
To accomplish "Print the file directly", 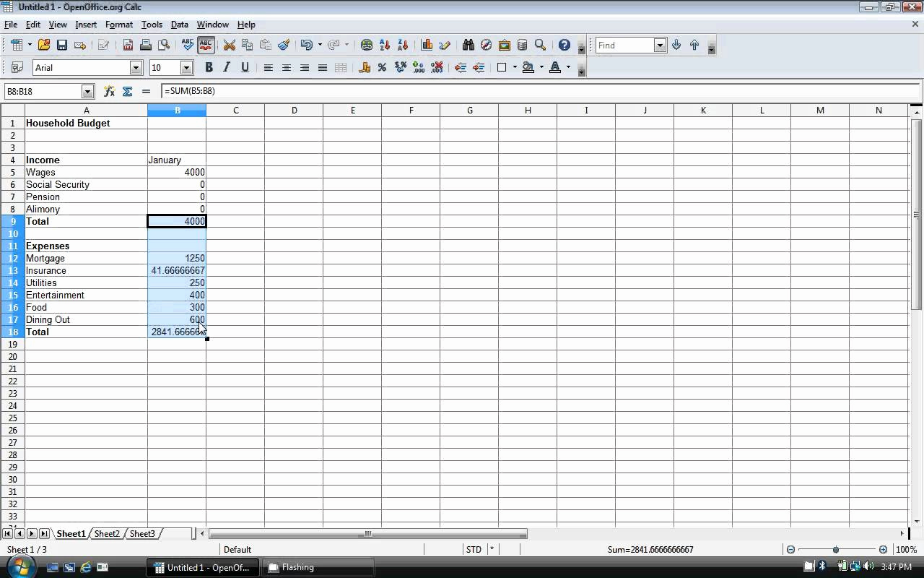I will pyautogui.click(x=146, y=45).
